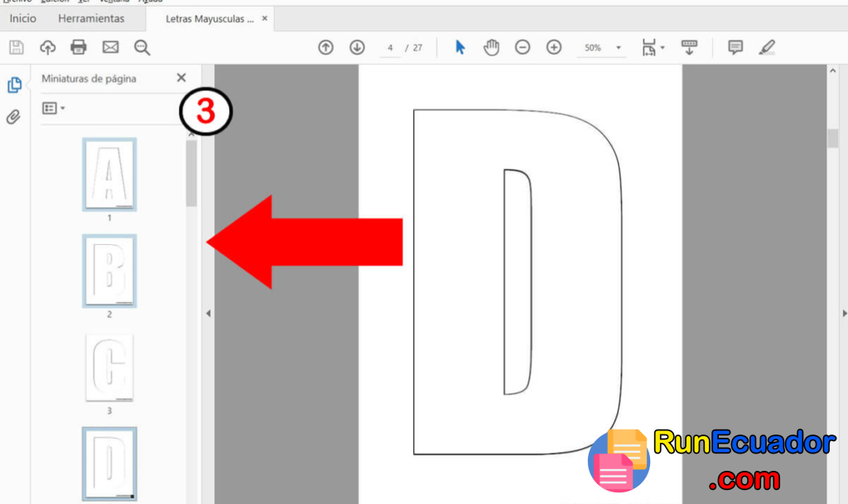Switch to Herramientas tab
Image resolution: width=848 pixels, height=504 pixels.
coord(91,18)
